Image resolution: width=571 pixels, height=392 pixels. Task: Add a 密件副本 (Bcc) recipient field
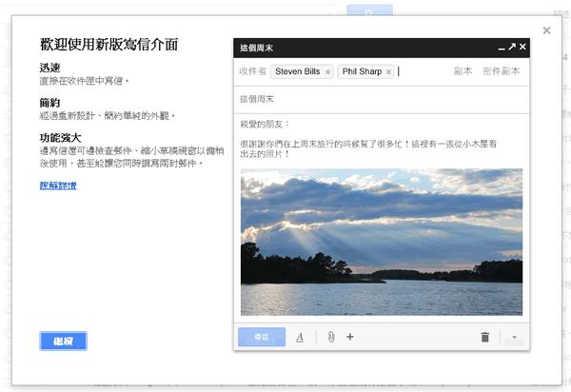tap(501, 71)
